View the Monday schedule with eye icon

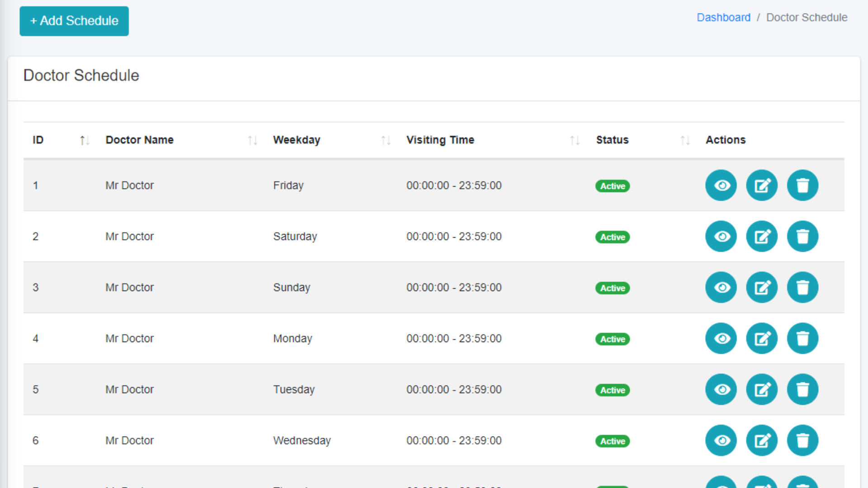point(721,338)
